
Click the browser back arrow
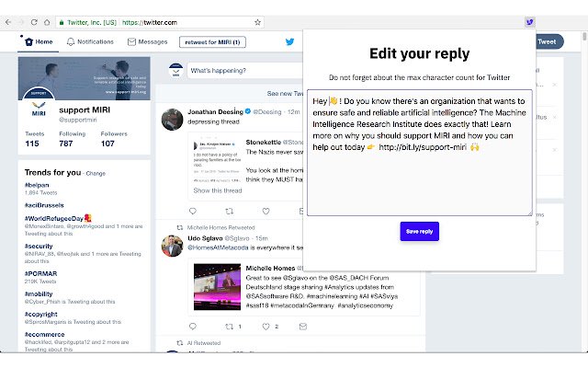point(8,22)
